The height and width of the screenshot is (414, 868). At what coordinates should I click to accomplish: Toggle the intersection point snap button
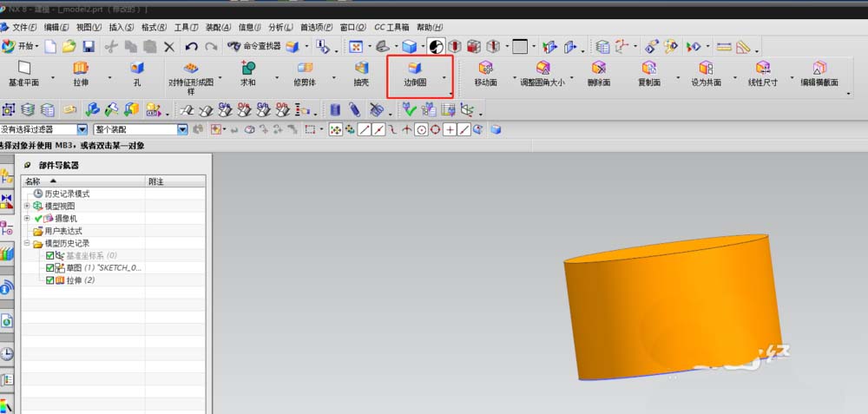point(407,129)
